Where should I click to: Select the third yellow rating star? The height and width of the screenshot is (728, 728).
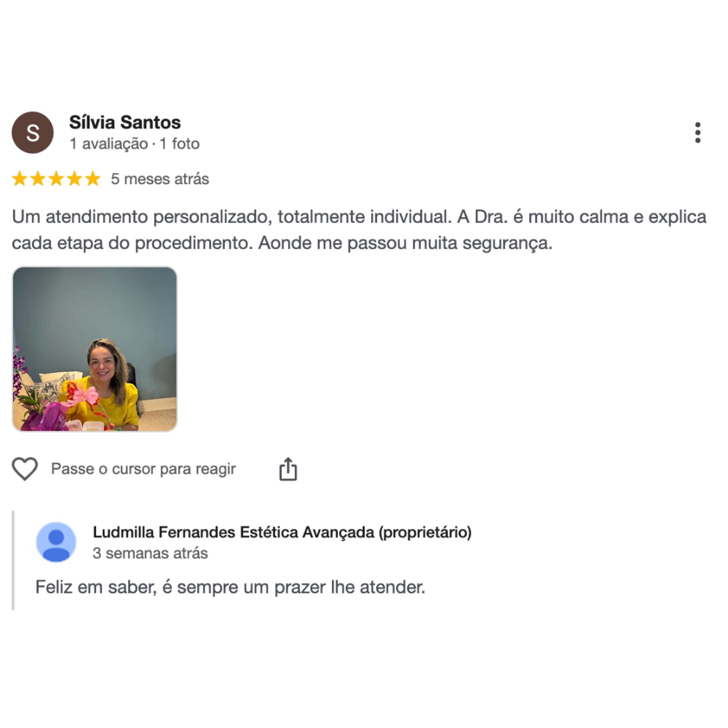pyautogui.click(x=56, y=179)
